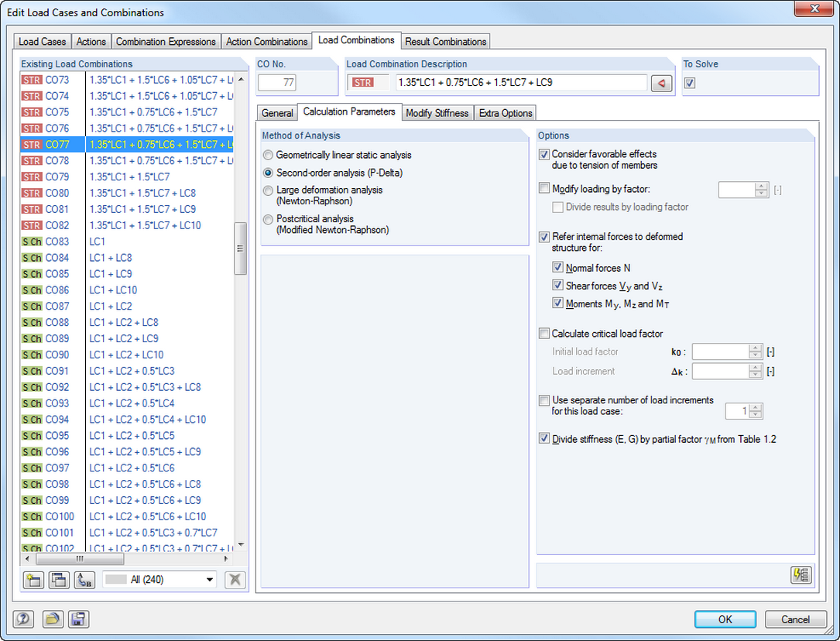Select load combination CO84 LC1 + LC8
The width and height of the screenshot is (840, 641).
[x=126, y=258]
